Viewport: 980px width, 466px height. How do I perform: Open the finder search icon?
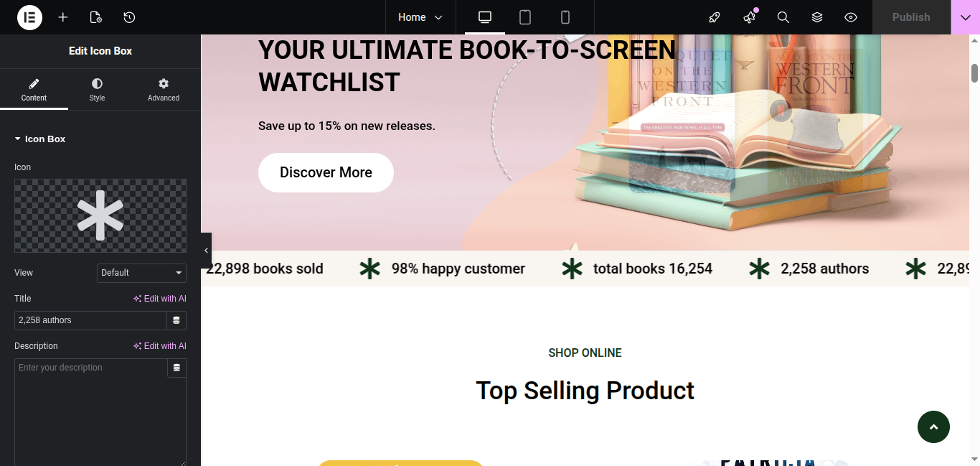tap(783, 17)
